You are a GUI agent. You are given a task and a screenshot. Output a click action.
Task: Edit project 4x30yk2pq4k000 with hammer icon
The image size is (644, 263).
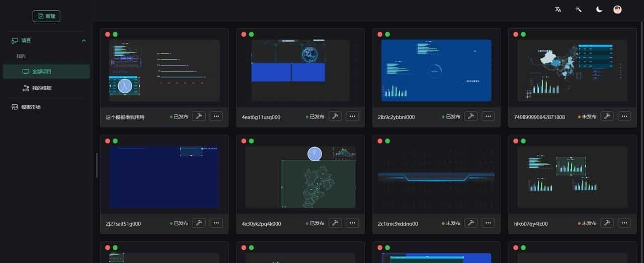(x=335, y=223)
